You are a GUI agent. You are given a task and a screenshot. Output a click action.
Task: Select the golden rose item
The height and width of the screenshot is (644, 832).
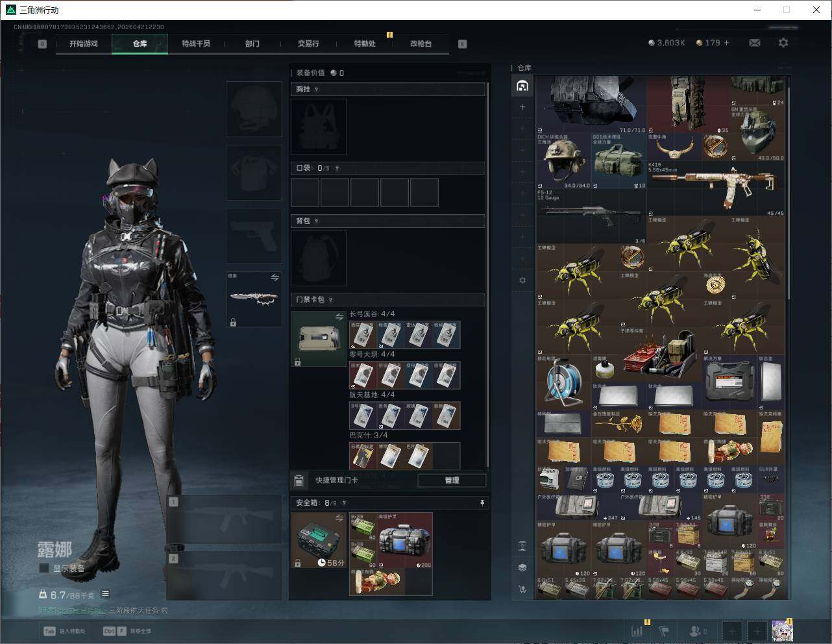[x=619, y=423]
